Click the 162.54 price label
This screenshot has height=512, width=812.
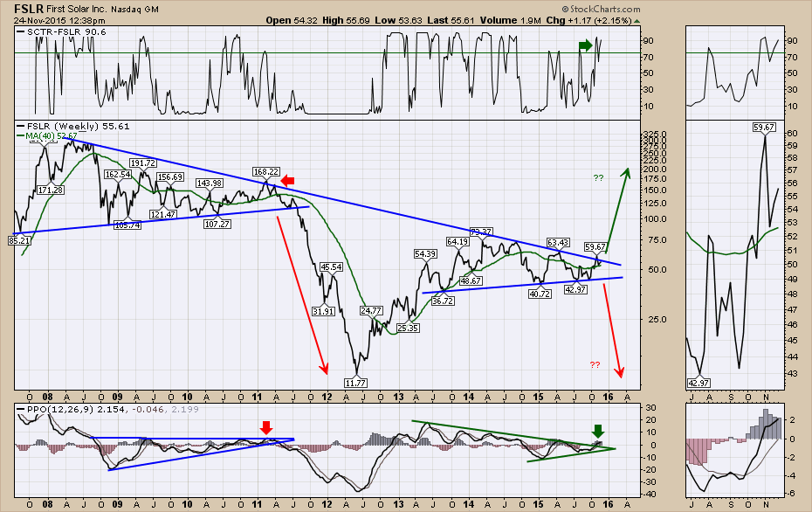point(118,175)
